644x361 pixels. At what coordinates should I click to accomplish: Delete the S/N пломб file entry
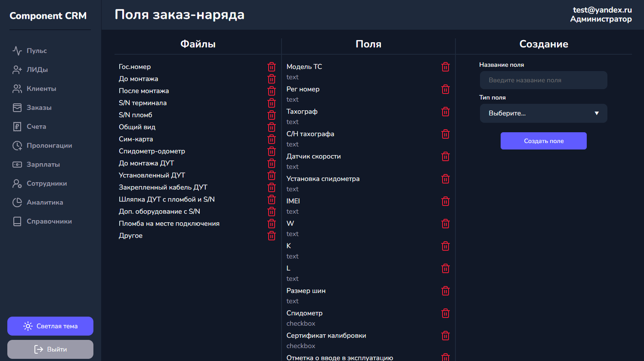pos(272,115)
